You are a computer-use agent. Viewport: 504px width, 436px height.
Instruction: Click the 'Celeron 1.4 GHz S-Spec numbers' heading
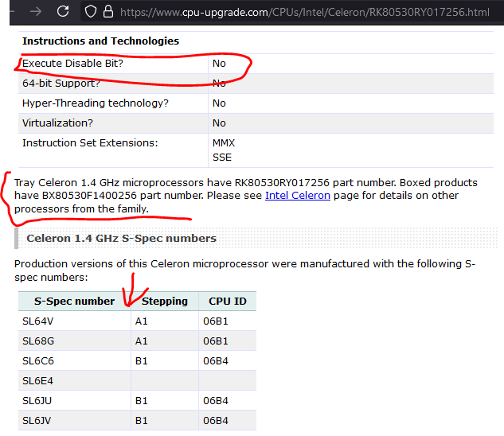(122, 239)
